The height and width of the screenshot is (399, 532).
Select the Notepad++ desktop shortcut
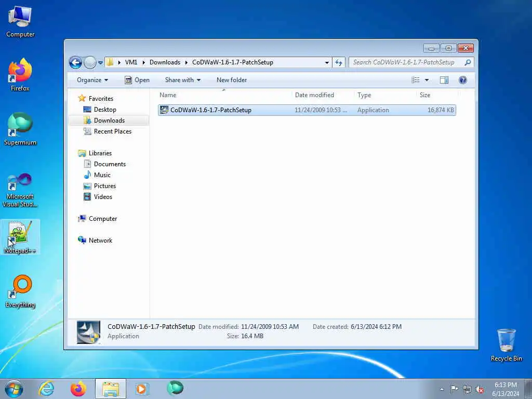coord(20,237)
